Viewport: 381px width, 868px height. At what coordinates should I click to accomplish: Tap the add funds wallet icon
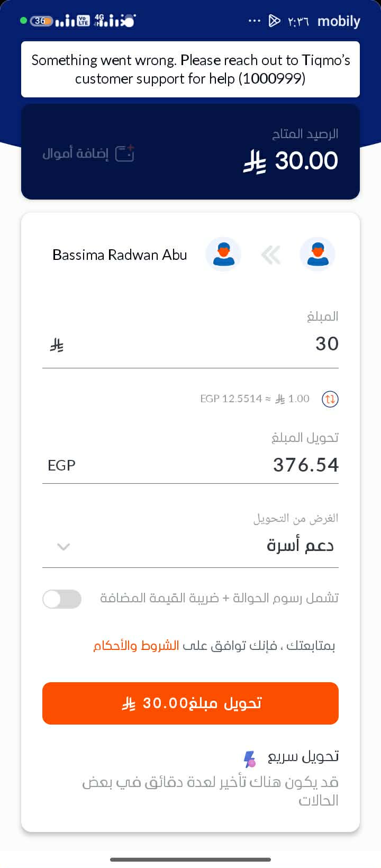point(125,153)
